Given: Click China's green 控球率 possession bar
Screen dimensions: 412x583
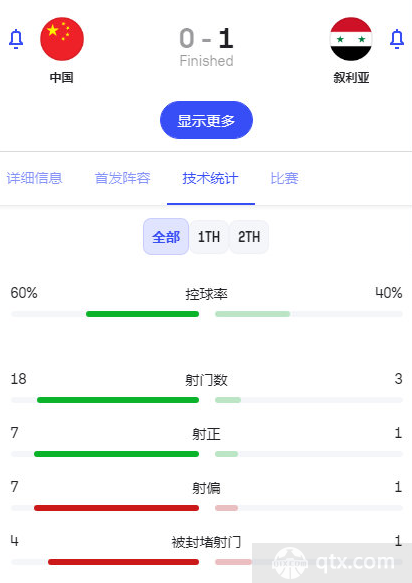Looking at the screenshot, I should point(142,314).
